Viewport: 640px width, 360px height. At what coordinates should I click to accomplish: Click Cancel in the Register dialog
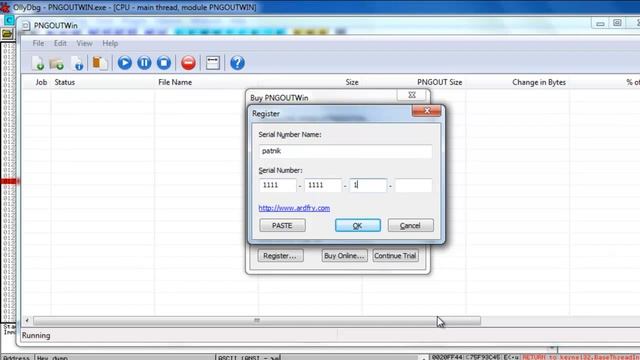(410, 225)
